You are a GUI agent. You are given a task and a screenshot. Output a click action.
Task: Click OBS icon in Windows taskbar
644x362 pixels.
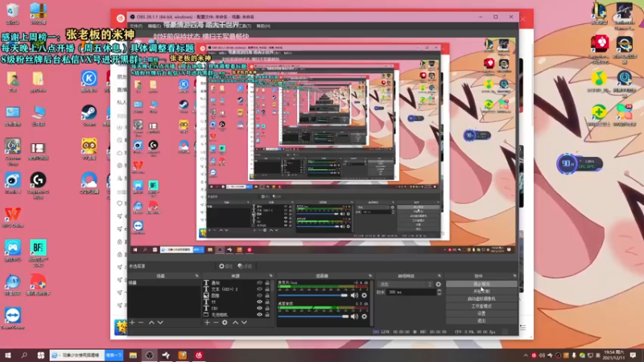tap(149, 355)
